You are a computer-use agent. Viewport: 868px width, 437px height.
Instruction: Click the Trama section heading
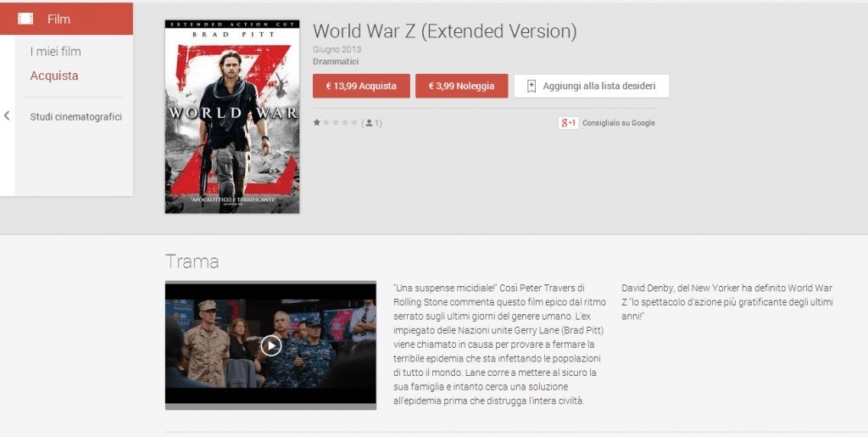tap(192, 261)
